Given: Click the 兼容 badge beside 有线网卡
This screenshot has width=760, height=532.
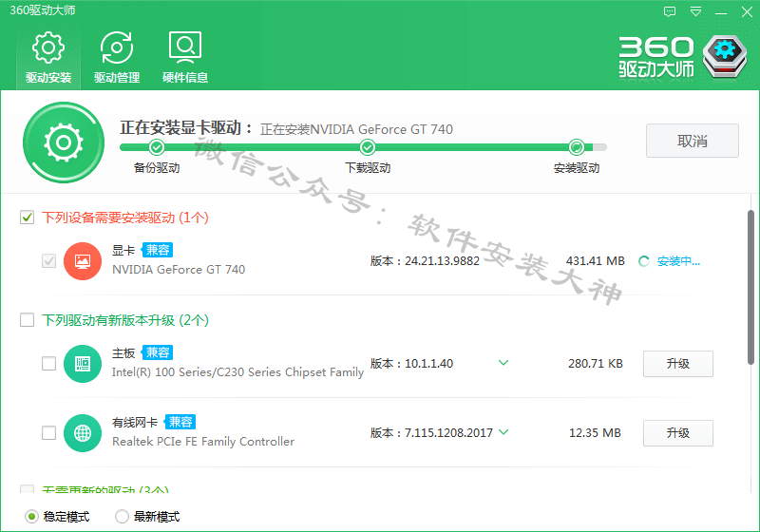Looking at the screenshot, I should 180,422.
